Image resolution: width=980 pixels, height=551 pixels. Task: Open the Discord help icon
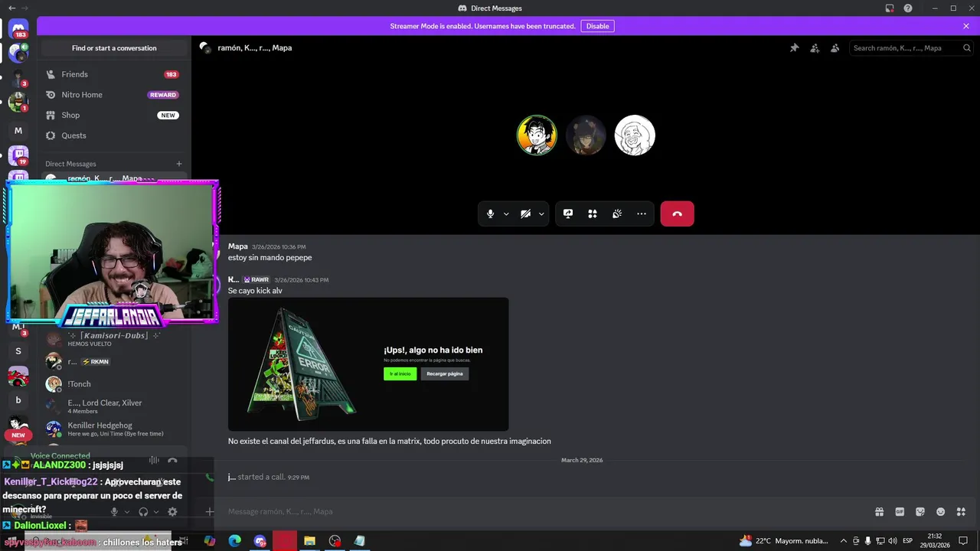click(x=908, y=8)
